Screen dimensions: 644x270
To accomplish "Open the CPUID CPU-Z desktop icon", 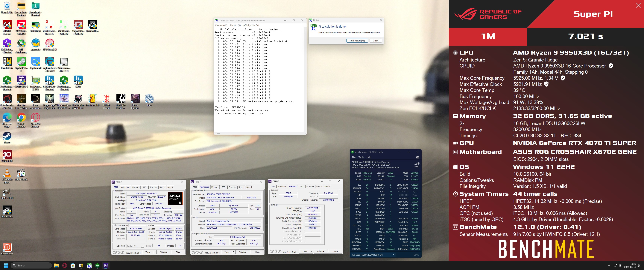I will (21, 82).
